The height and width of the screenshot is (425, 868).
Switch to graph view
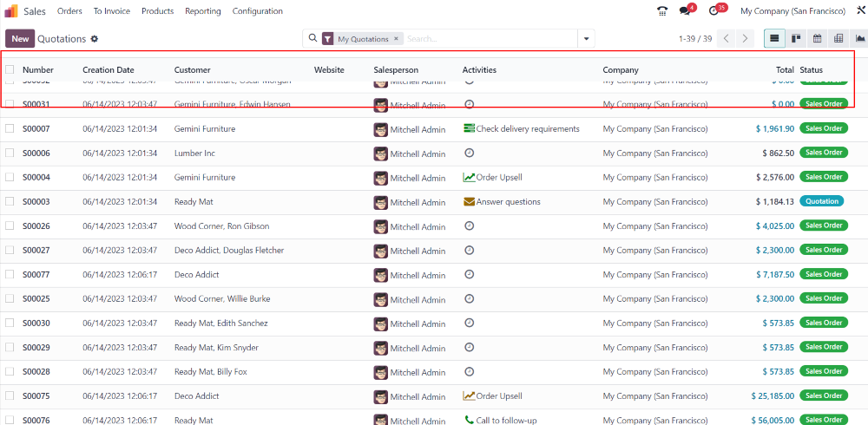tap(859, 38)
